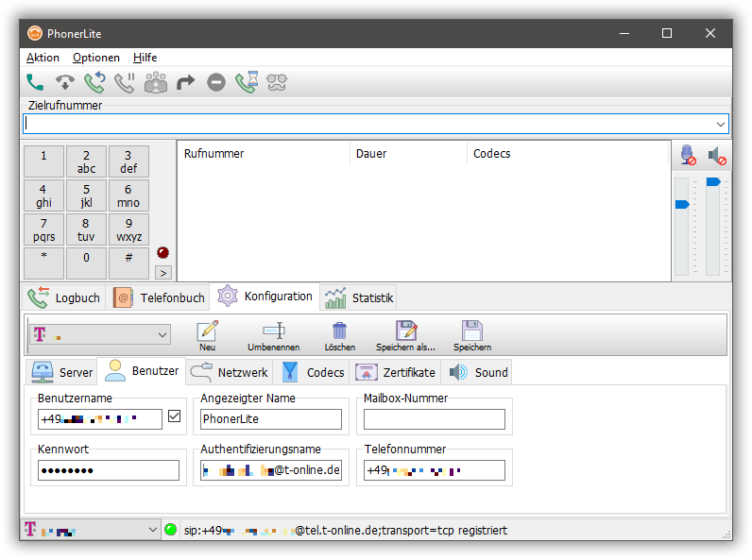Click the Telefonnummer input field
The image size is (752, 560).
click(434, 470)
